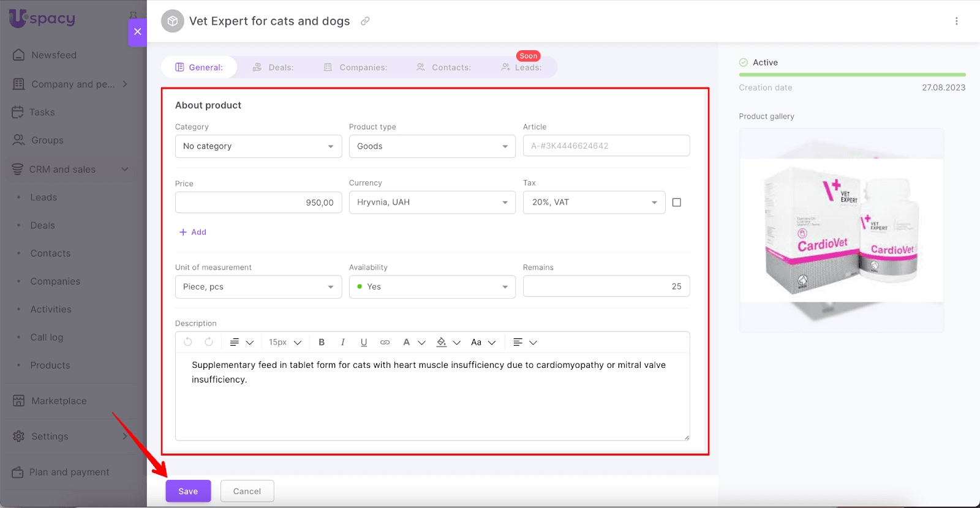
Task: Switch to the Deals tab
Action: [273, 67]
